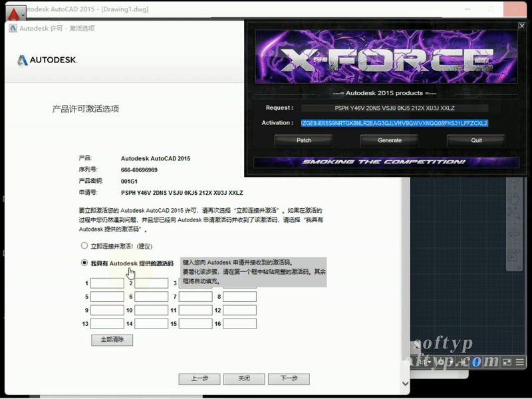Click request code text in license dialog
This screenshot has width=532, height=399.
[182, 193]
